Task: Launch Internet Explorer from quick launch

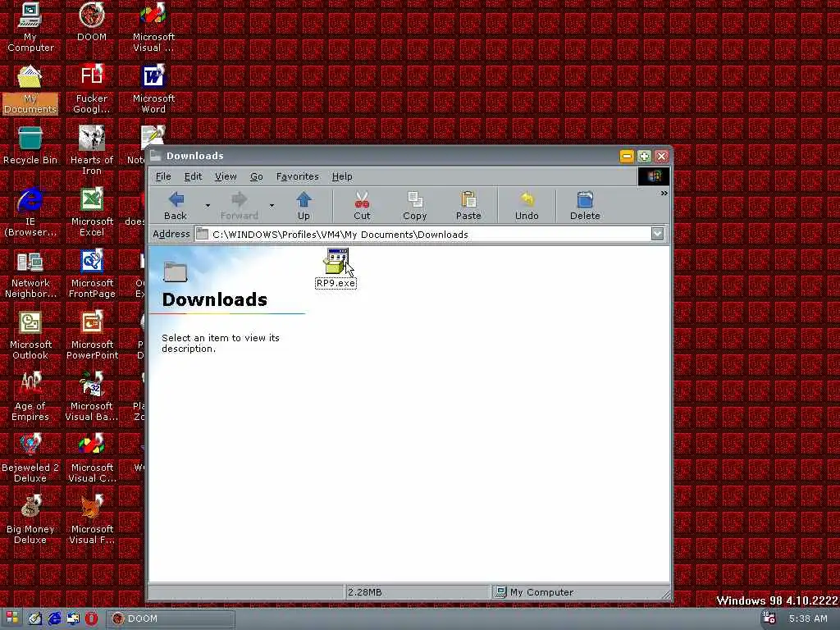Action: coord(54,619)
